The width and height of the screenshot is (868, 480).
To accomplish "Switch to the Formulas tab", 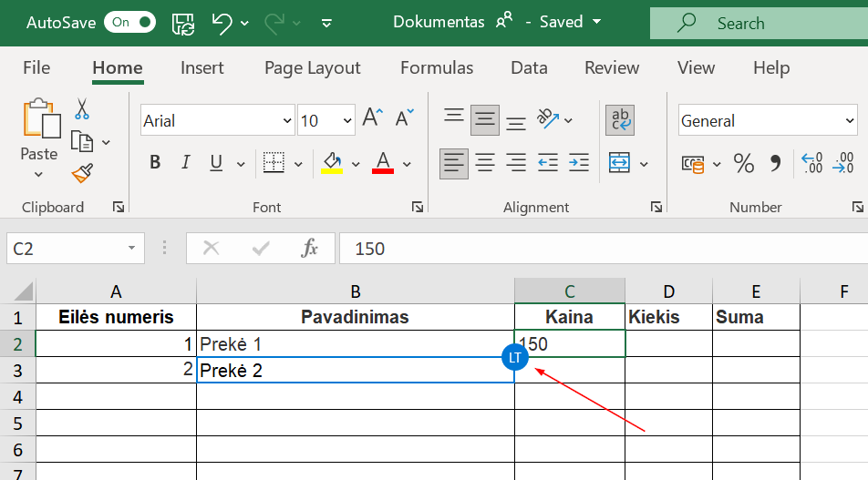I will click(x=437, y=67).
